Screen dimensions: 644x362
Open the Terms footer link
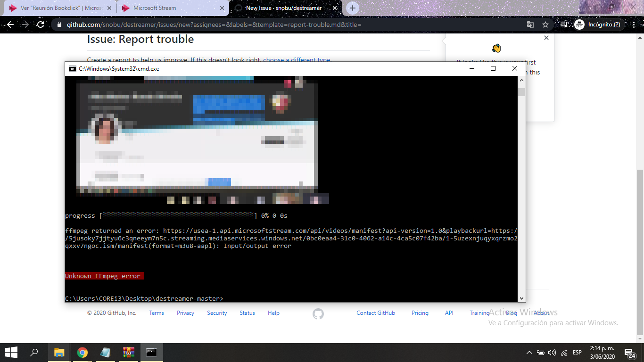point(157,313)
